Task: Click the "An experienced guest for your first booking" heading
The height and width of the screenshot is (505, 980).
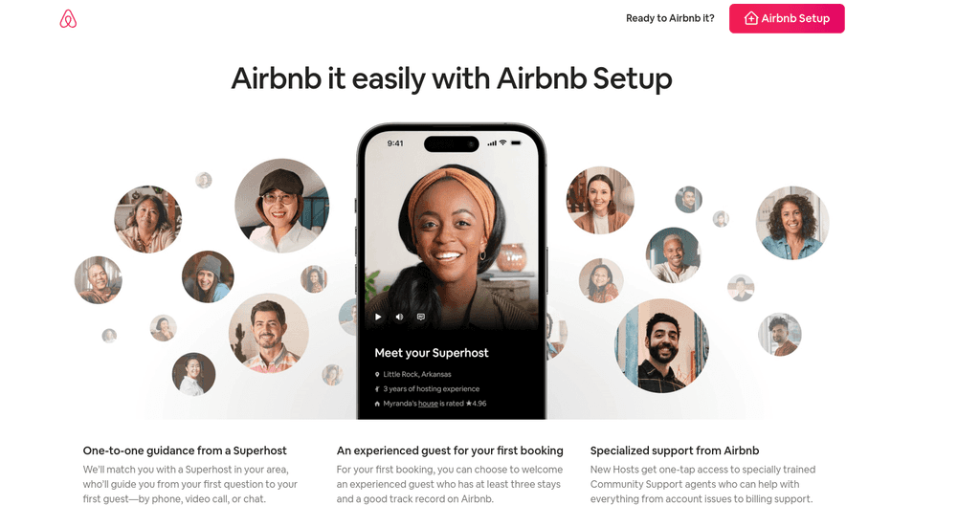Action: tap(450, 450)
